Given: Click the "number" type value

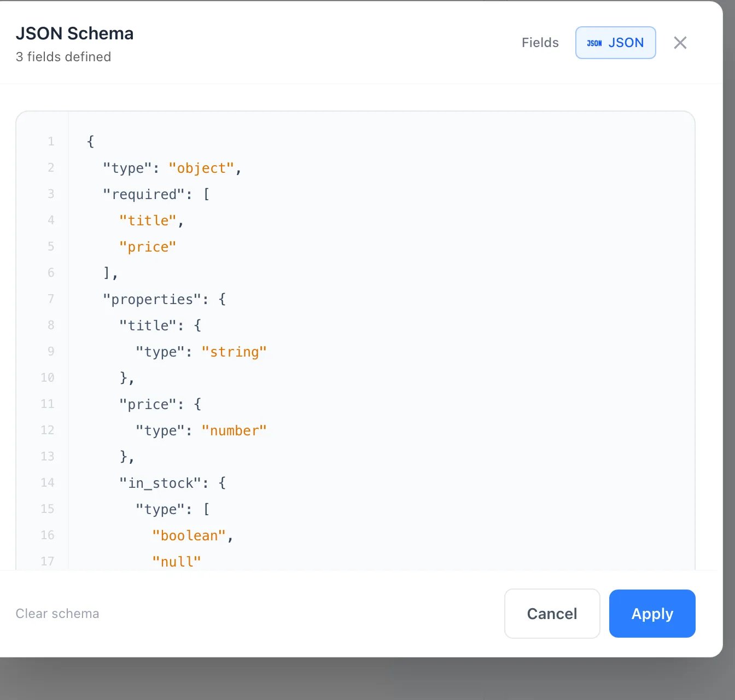Looking at the screenshot, I should [234, 430].
